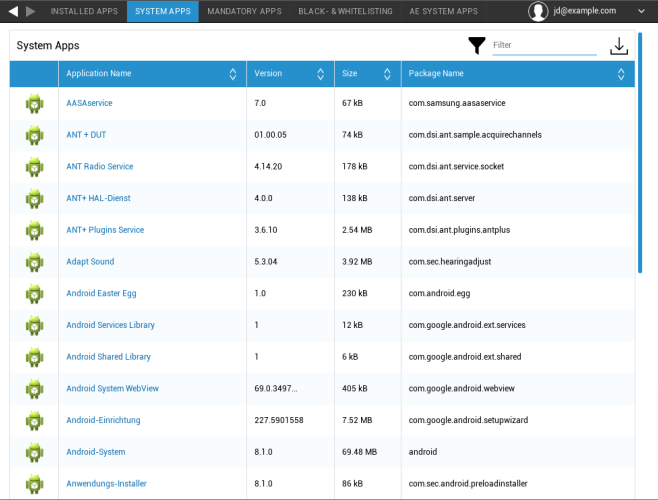Click the back navigation arrow

tap(14, 11)
